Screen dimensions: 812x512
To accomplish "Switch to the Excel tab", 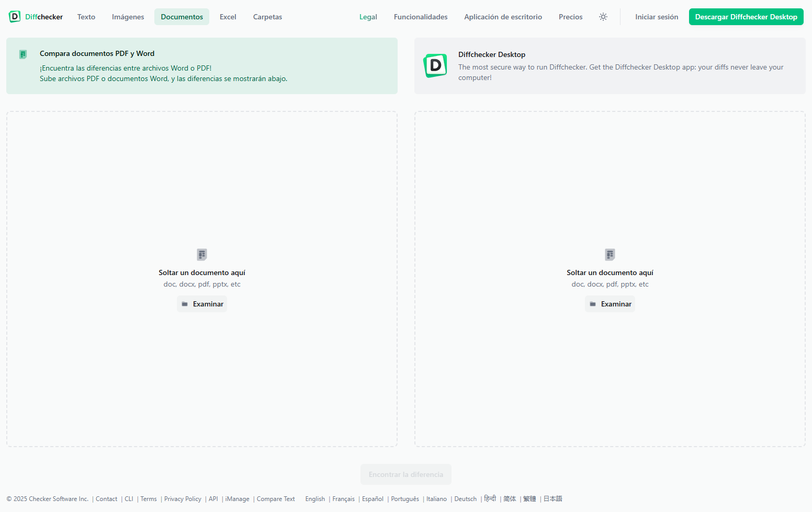I will [x=228, y=16].
